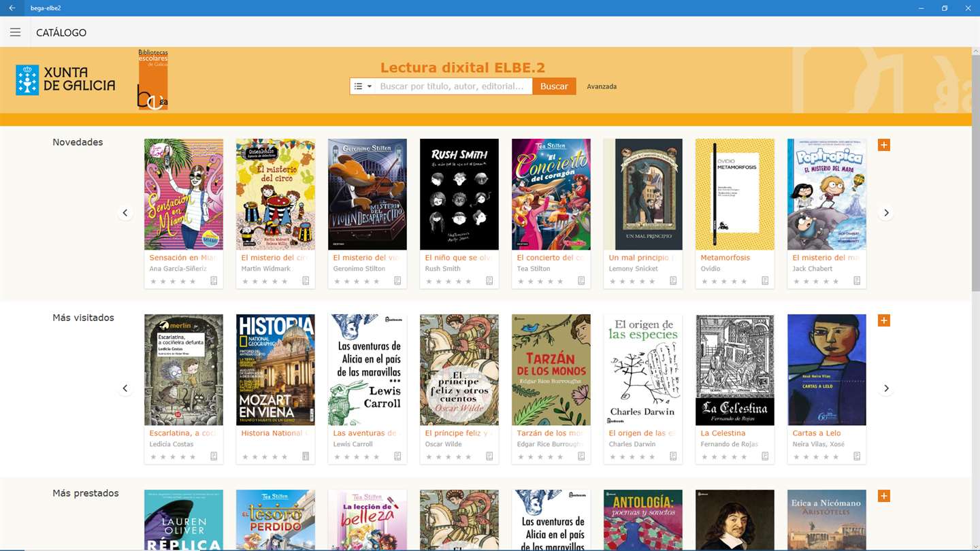Show next books in the Novedades carousel
Screen dimensions: 980x551
pos(886,213)
